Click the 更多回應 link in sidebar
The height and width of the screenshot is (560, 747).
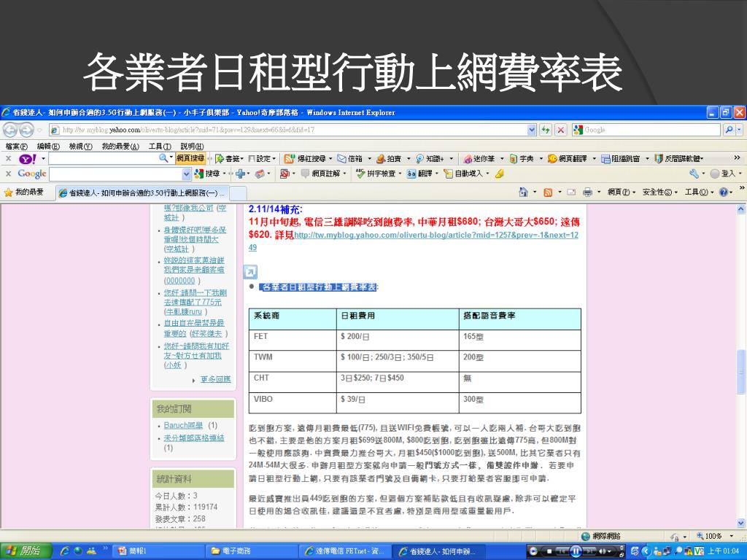click(215, 379)
